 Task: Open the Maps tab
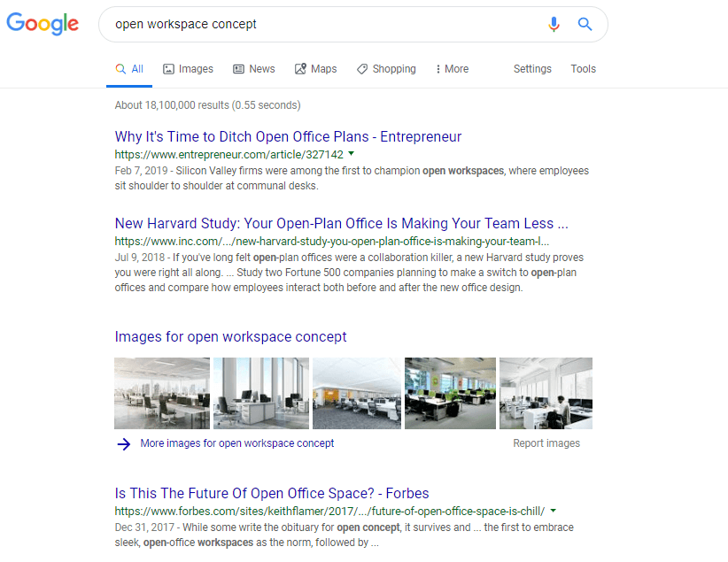click(315, 69)
